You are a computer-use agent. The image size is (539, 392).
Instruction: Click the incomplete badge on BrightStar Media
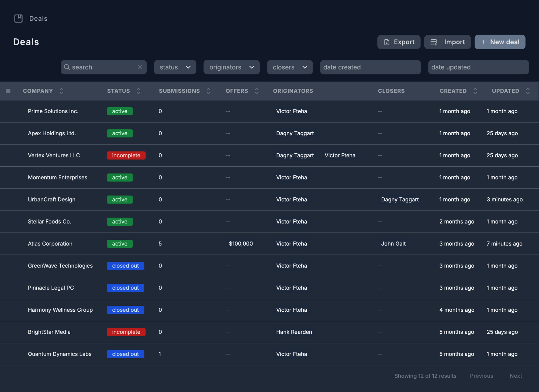[x=126, y=332]
